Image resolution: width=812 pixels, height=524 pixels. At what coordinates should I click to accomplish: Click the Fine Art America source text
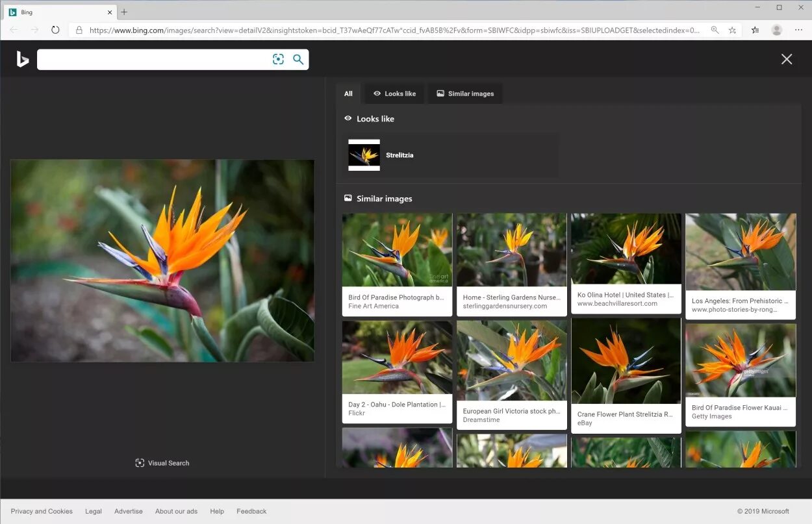374,306
